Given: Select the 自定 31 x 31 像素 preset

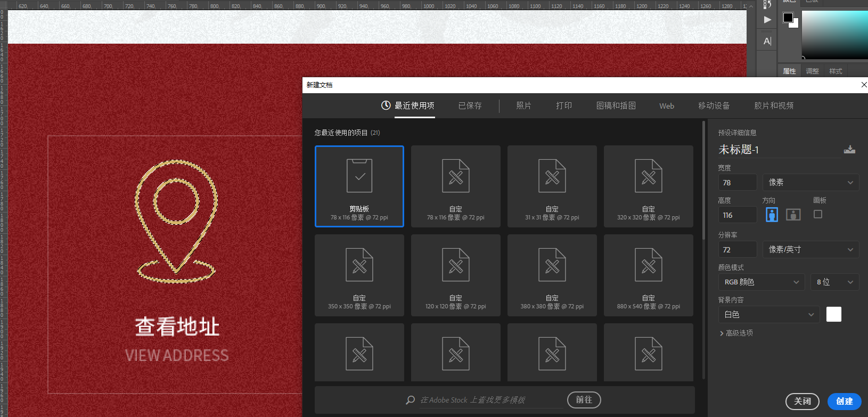Looking at the screenshot, I should click(552, 186).
